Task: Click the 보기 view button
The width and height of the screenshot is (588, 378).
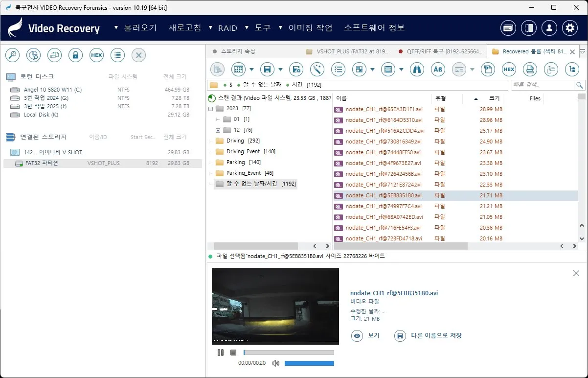Action: pos(365,335)
